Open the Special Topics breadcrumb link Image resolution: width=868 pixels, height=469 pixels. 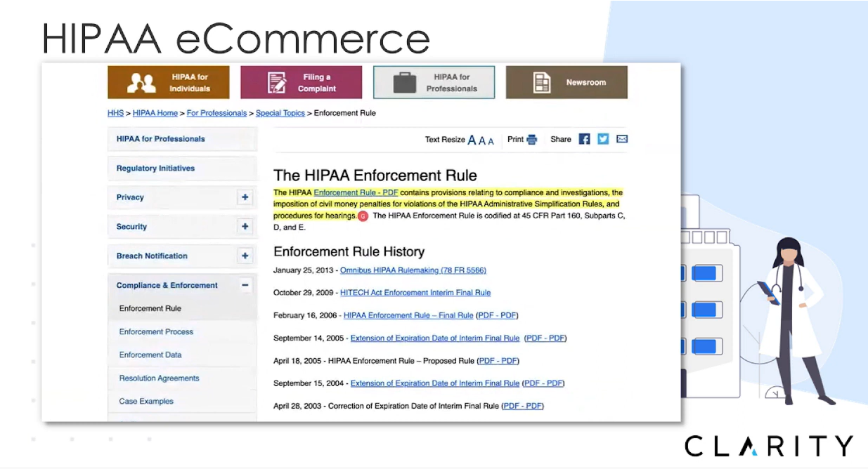pyautogui.click(x=280, y=113)
